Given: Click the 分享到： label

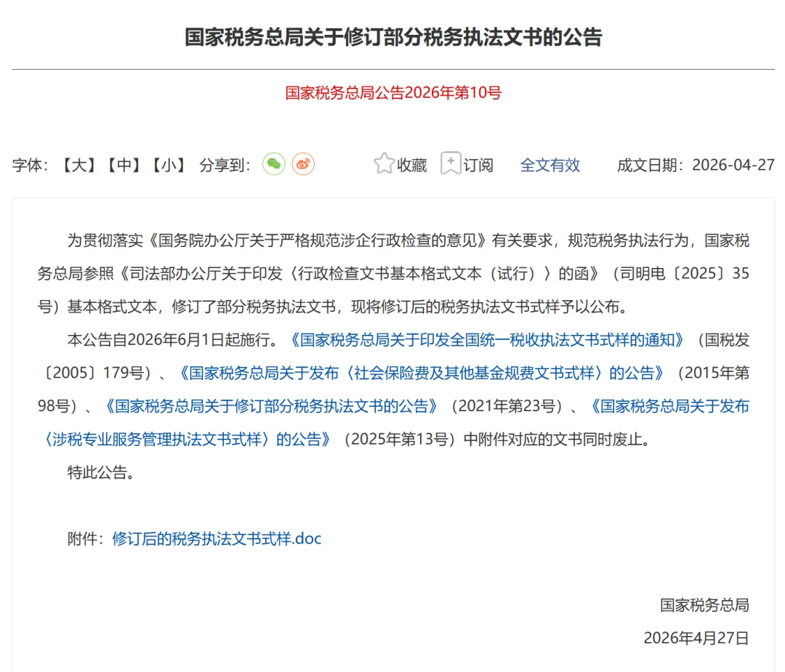Looking at the screenshot, I should (x=225, y=165).
